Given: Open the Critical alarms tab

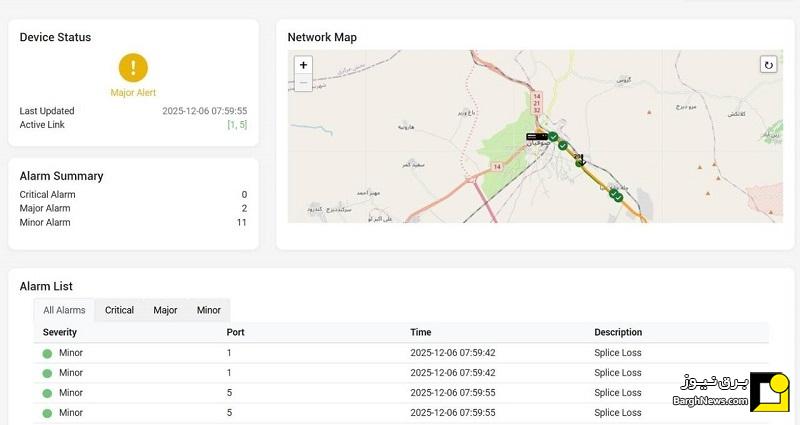Looking at the screenshot, I should [x=119, y=310].
